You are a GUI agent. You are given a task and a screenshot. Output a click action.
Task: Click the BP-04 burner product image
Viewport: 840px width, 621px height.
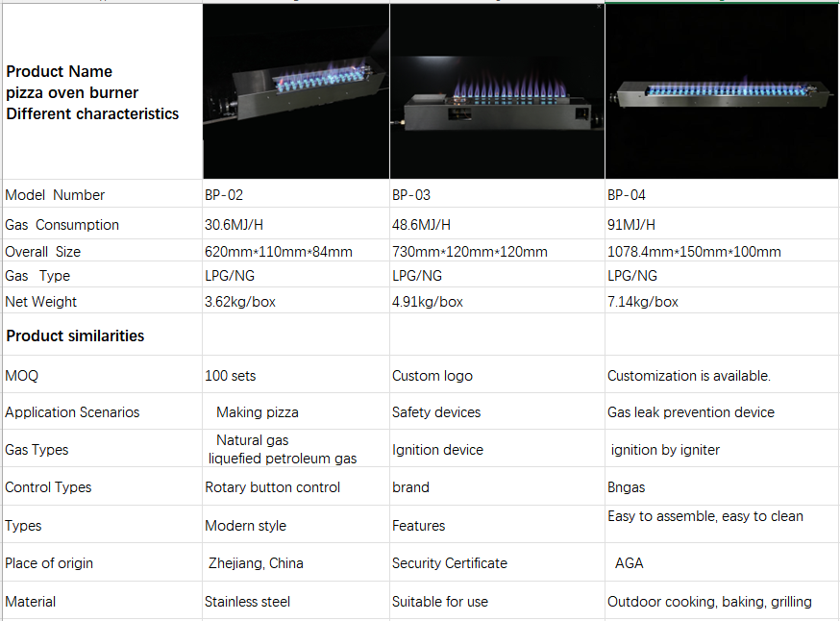pyautogui.click(x=721, y=93)
